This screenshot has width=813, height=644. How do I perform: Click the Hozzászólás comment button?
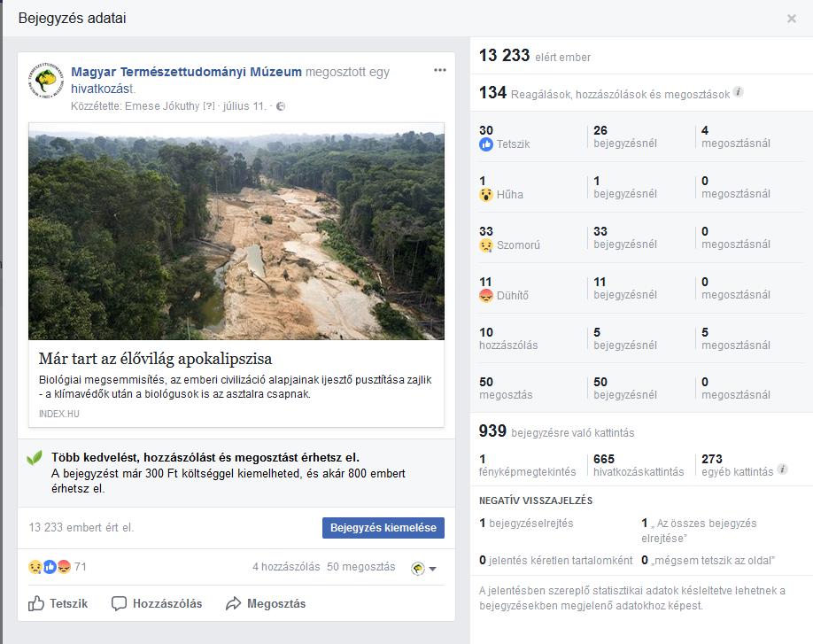point(157,603)
